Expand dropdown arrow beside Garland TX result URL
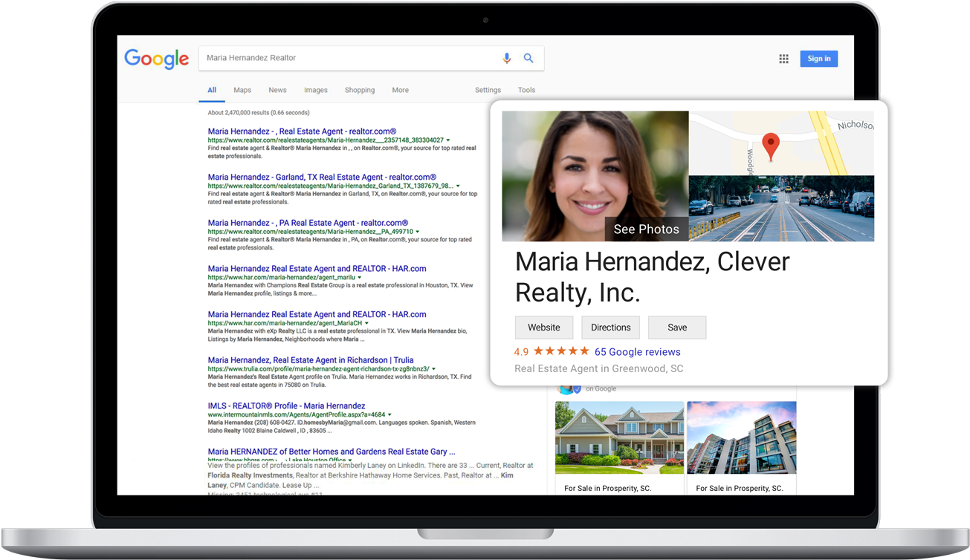The height and width of the screenshot is (560, 970). coord(458,186)
